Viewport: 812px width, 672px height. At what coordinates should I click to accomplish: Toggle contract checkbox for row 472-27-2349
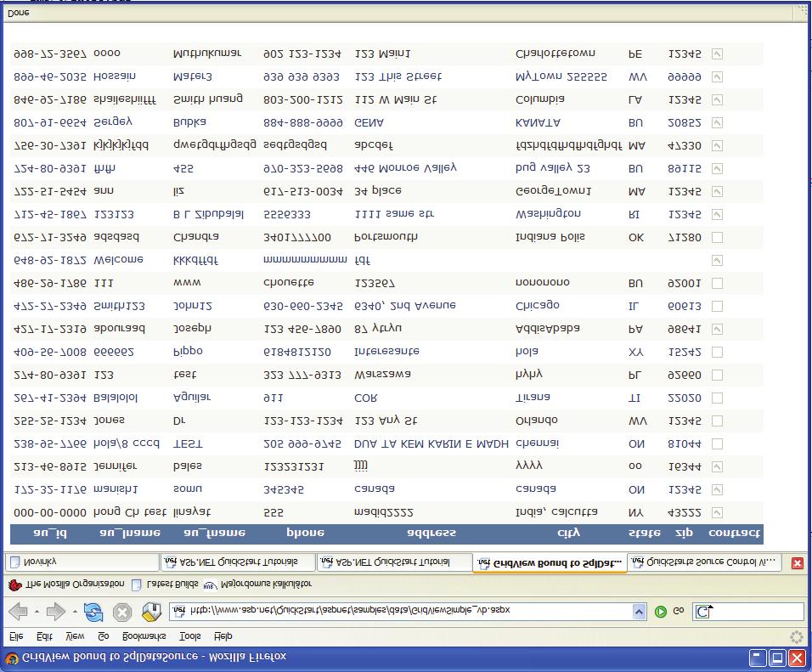[x=717, y=306]
